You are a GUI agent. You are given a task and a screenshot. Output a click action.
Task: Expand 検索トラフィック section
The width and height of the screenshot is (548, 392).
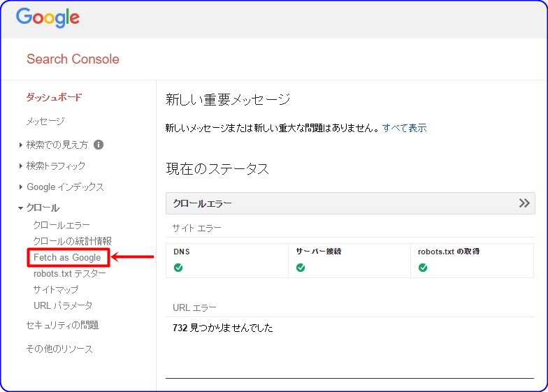pos(56,166)
